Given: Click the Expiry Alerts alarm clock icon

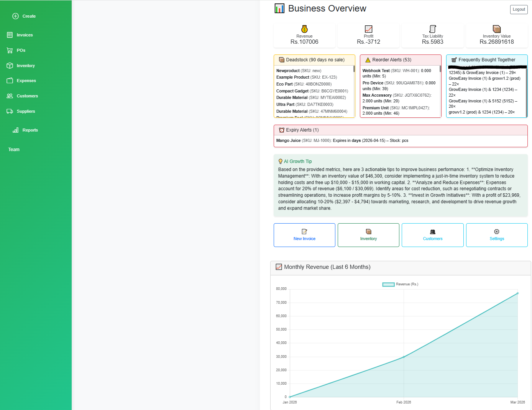Looking at the screenshot, I should [282, 130].
